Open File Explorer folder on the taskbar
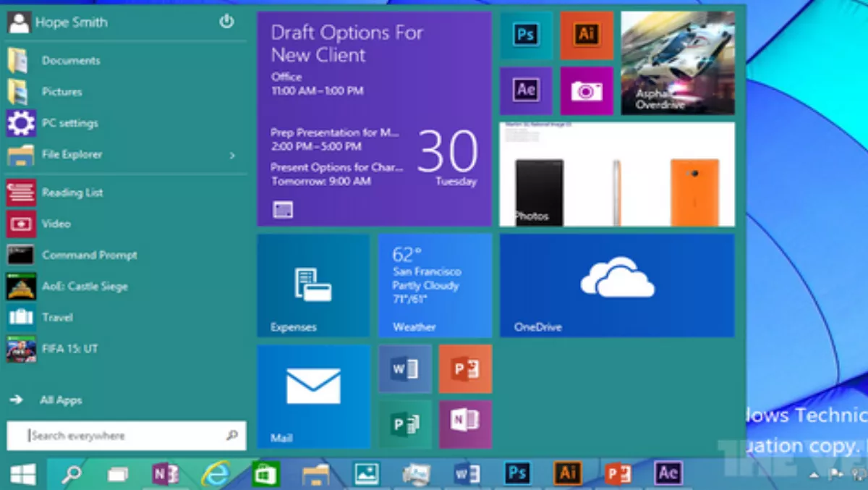The width and height of the screenshot is (868, 490). point(316,474)
